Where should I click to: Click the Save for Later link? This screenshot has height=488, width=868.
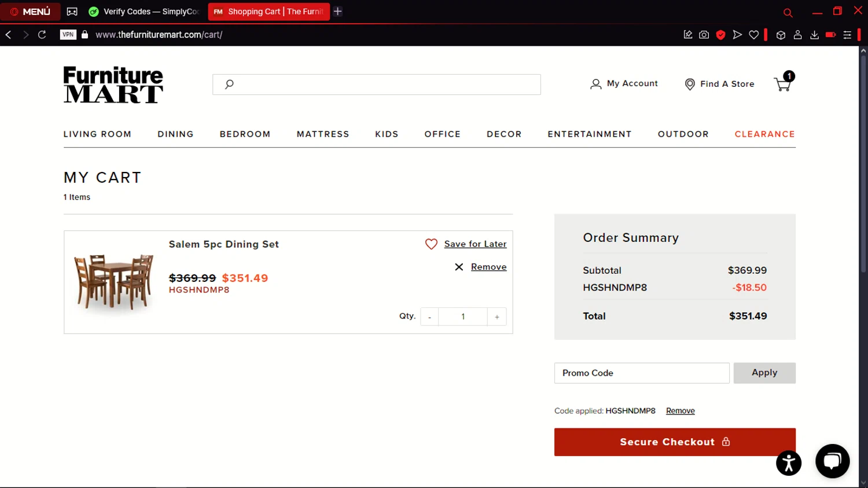(x=475, y=244)
